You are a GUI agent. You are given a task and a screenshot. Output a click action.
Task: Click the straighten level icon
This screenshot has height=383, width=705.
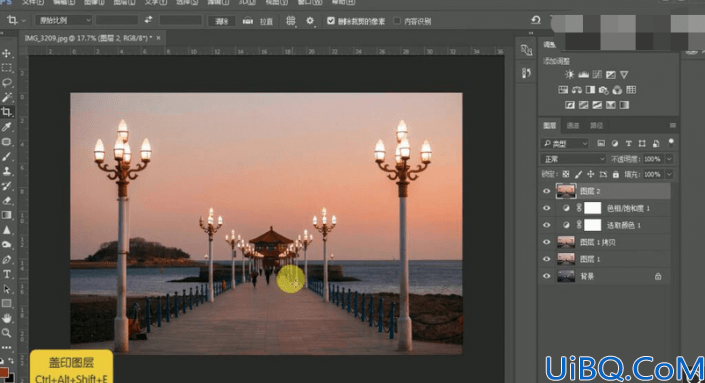[x=247, y=21]
